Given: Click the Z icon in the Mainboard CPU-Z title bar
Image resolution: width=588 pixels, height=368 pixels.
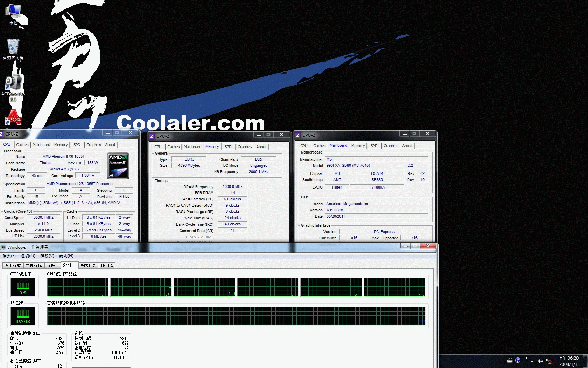Looking at the screenshot, I should tap(298, 135).
